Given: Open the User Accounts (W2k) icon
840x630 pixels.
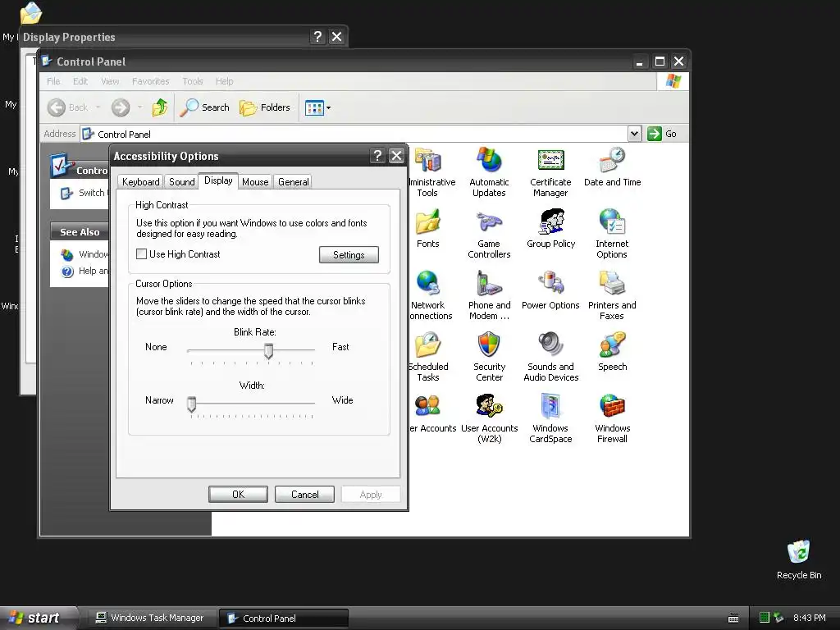Looking at the screenshot, I should tap(489, 418).
